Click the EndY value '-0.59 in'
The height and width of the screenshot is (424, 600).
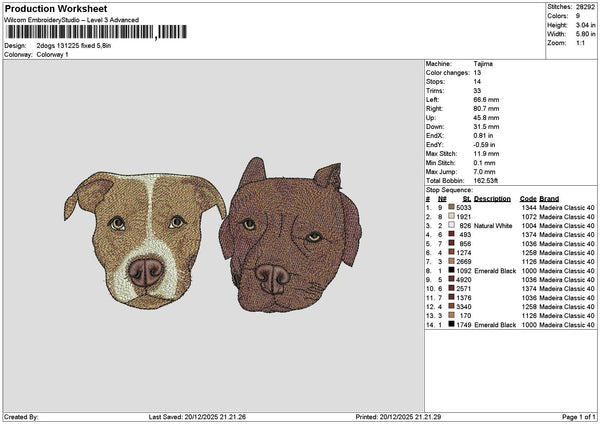(x=484, y=145)
